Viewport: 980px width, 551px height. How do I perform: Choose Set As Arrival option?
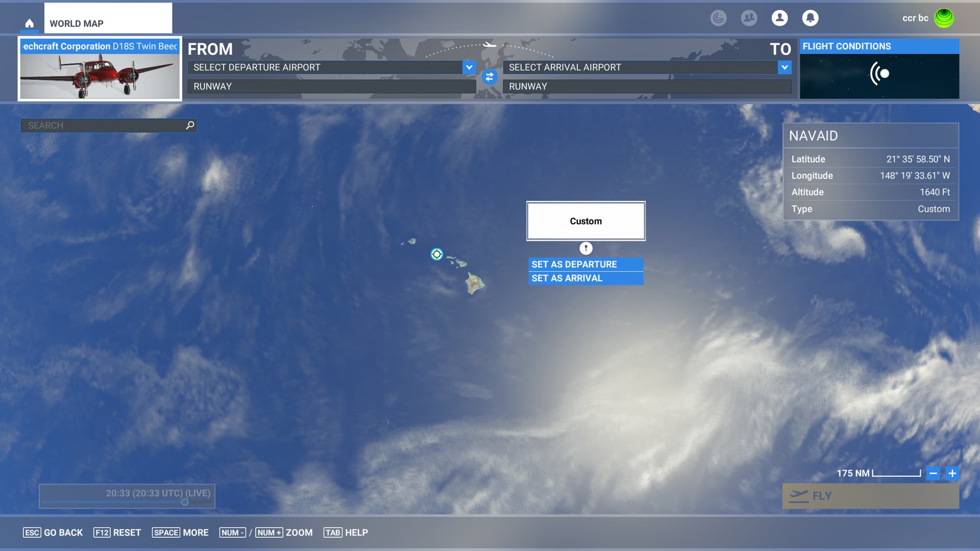tap(585, 278)
